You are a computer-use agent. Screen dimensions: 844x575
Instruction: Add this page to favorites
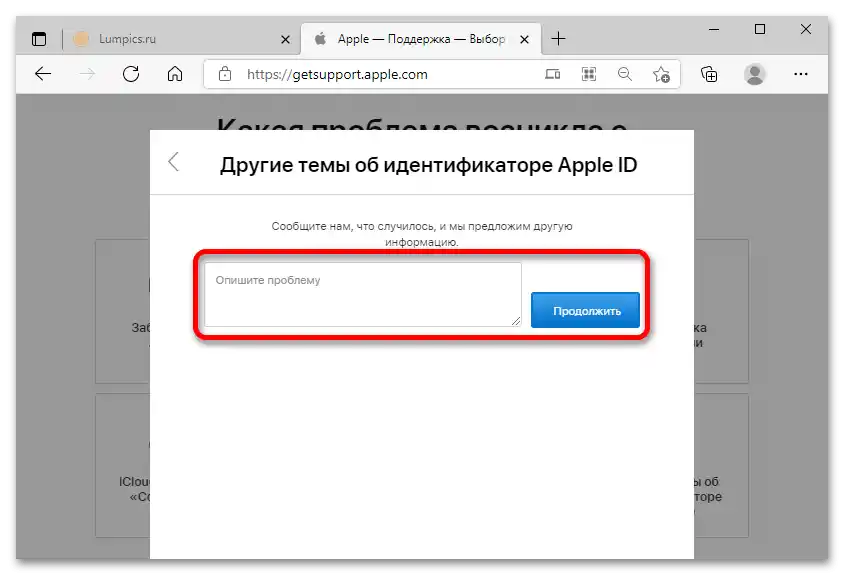661,74
